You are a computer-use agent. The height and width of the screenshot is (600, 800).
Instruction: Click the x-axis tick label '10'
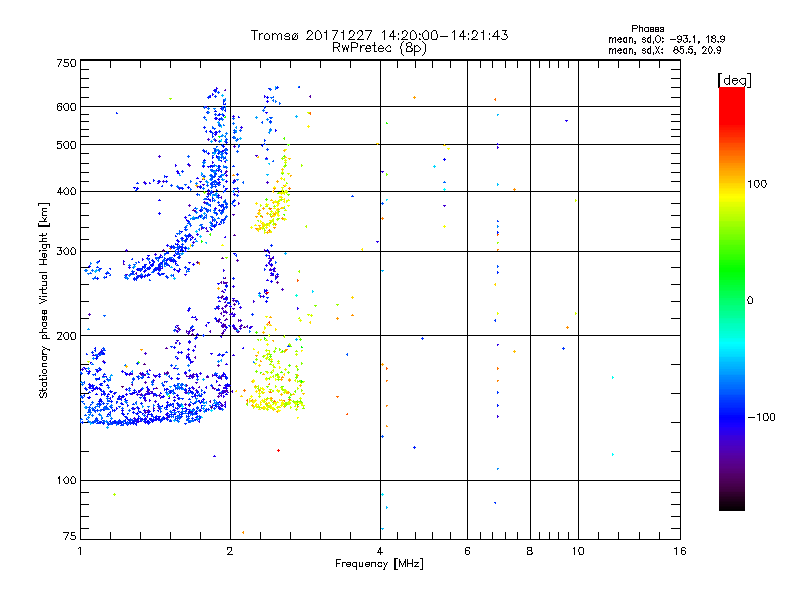point(578,551)
